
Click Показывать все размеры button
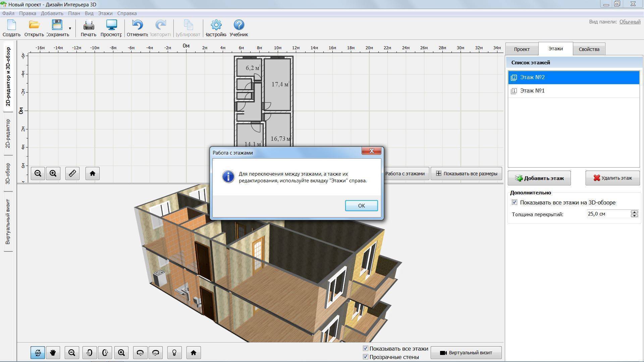click(x=467, y=173)
